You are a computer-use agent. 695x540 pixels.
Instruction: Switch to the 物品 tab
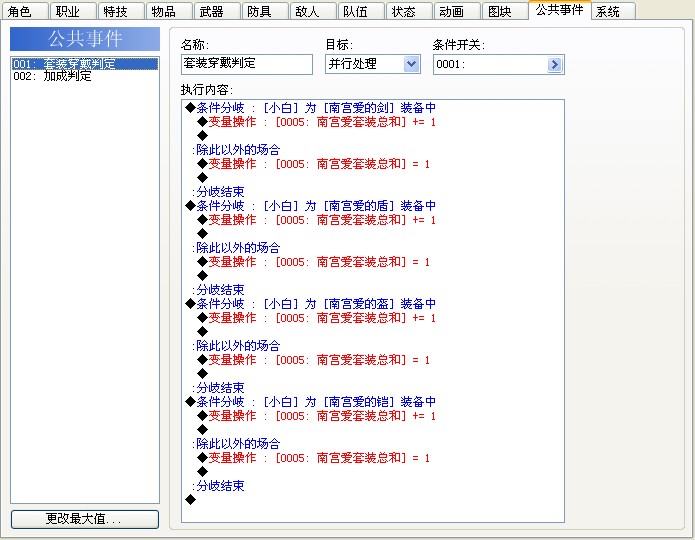[x=169, y=11]
